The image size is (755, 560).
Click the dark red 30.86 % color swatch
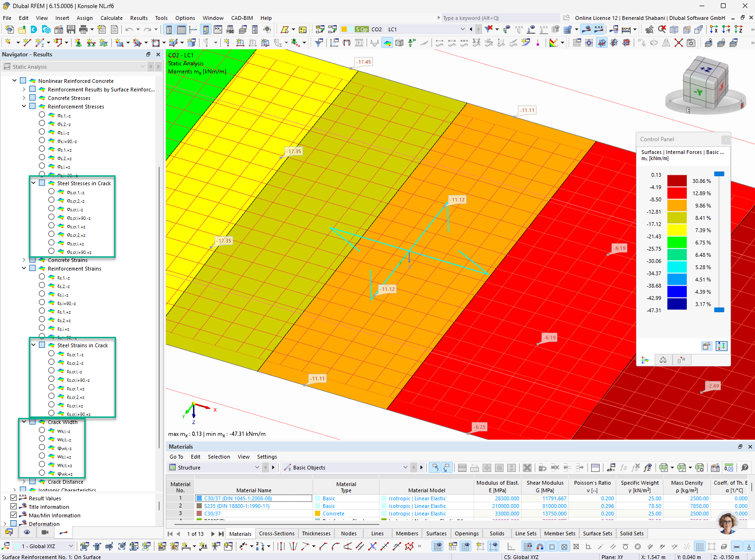[677, 181]
